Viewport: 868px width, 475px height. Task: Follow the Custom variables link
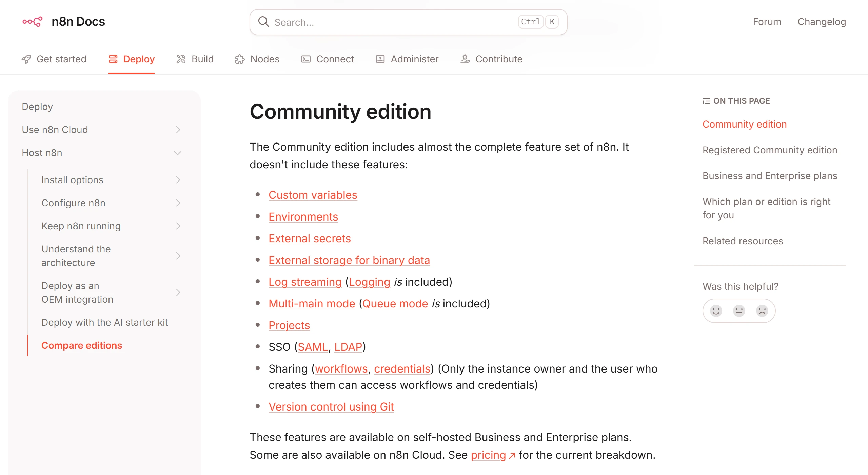[x=313, y=195]
